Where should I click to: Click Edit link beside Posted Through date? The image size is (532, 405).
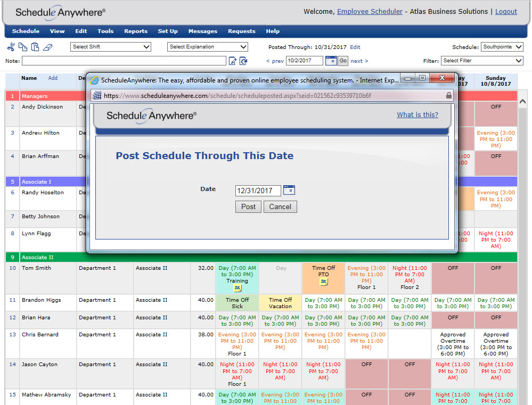pos(355,47)
